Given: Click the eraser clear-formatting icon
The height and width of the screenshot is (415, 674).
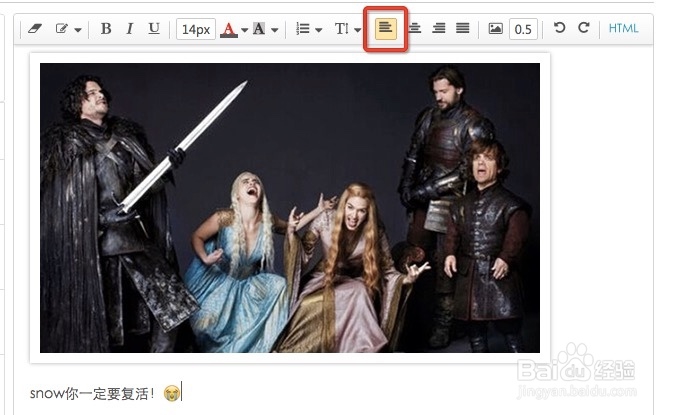Looking at the screenshot, I should coord(35,29).
